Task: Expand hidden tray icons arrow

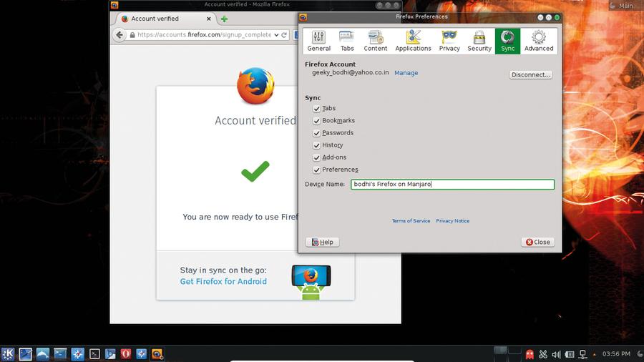Action: pos(595,354)
